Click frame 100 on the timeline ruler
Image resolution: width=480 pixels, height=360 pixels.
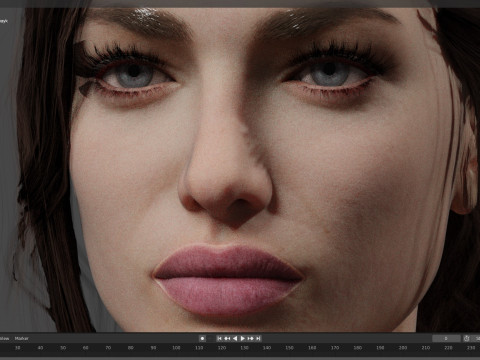(176, 348)
